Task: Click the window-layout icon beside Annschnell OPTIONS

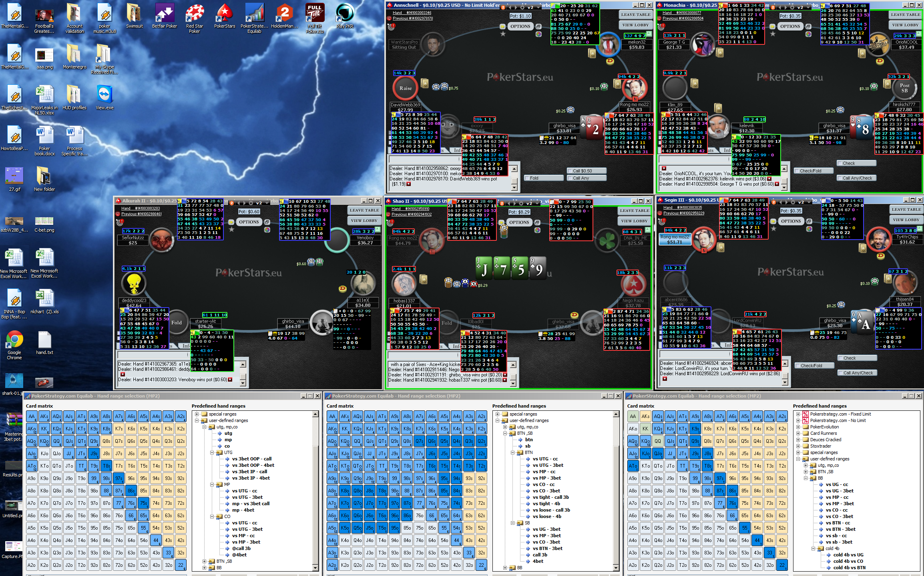Action: 538,26
